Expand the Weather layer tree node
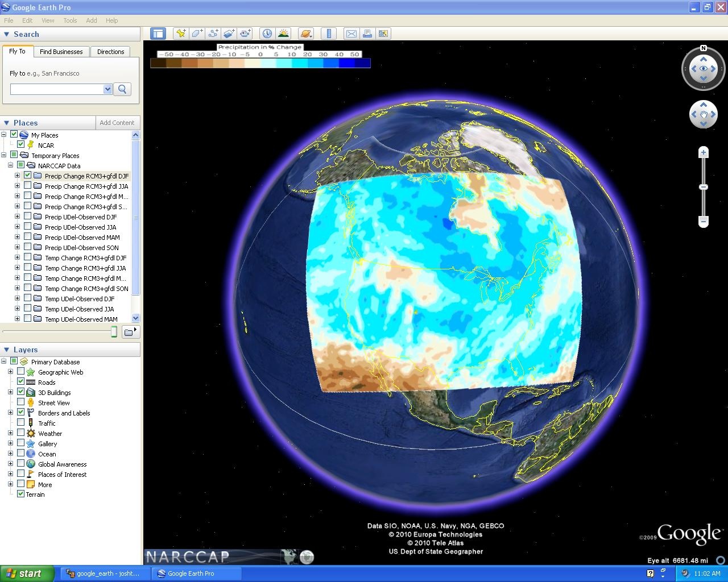This screenshot has width=728, height=582. pyautogui.click(x=10, y=433)
